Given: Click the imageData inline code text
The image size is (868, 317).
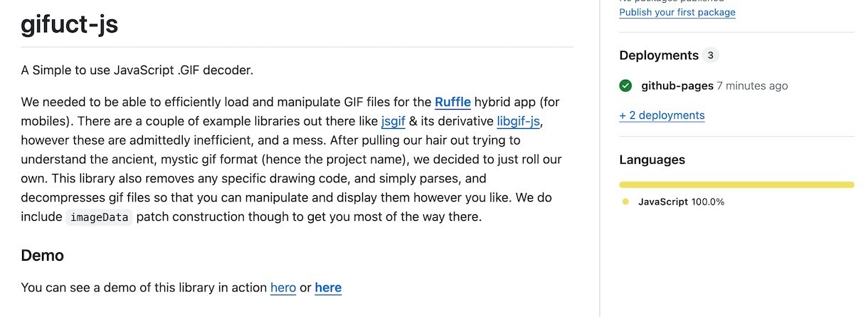Looking at the screenshot, I should click(99, 217).
